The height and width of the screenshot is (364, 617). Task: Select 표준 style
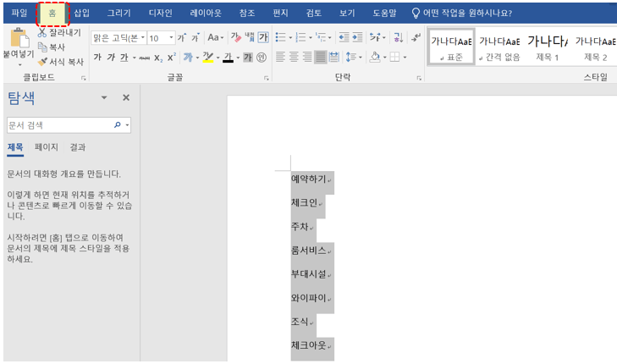[451, 47]
